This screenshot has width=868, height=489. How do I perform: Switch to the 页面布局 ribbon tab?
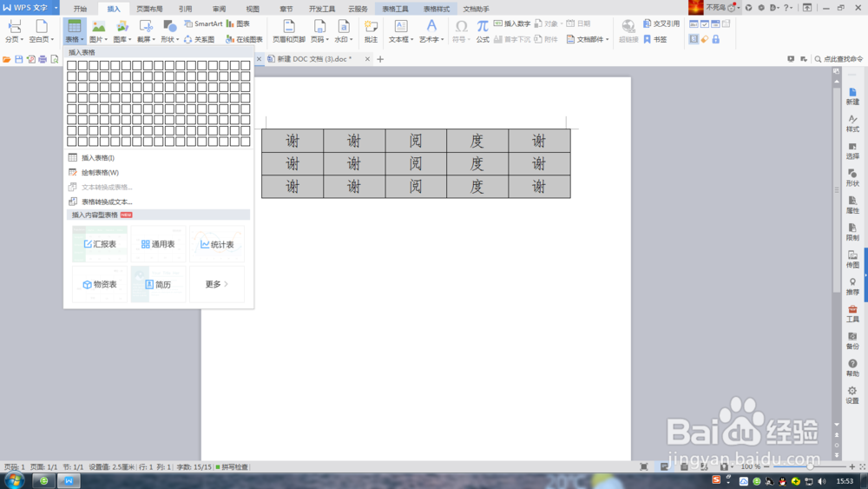click(x=149, y=9)
